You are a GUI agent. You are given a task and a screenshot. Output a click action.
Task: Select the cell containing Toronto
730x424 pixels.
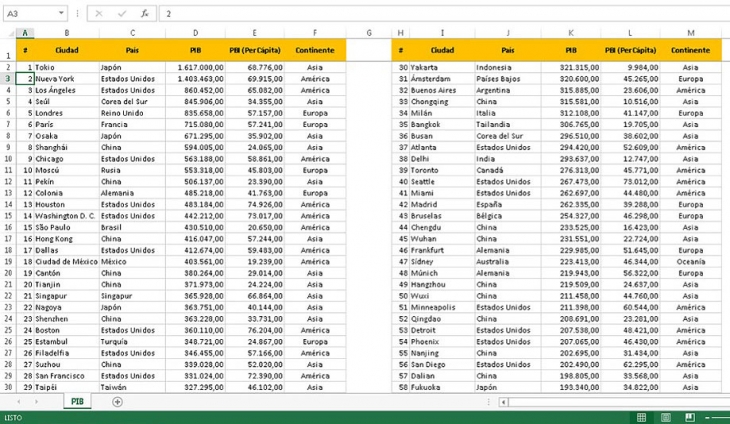click(442, 170)
